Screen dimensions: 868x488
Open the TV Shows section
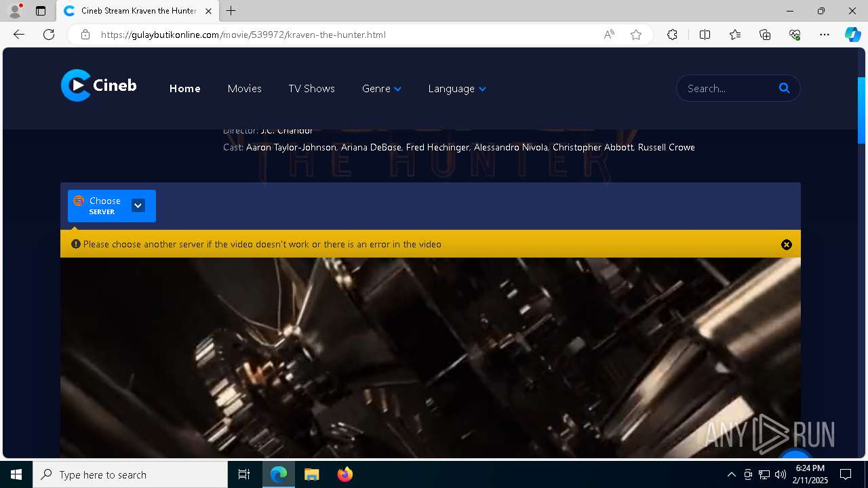click(x=311, y=89)
